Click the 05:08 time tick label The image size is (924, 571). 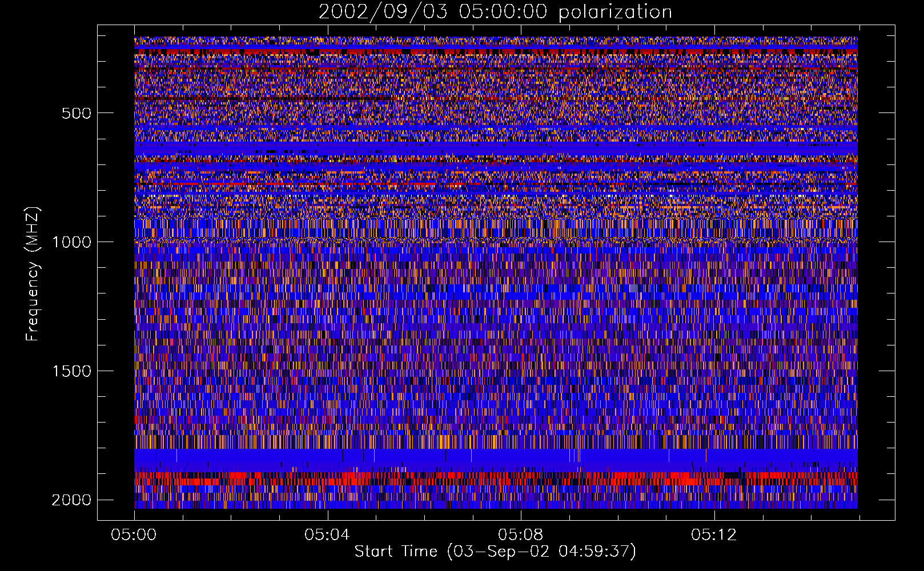tap(521, 535)
